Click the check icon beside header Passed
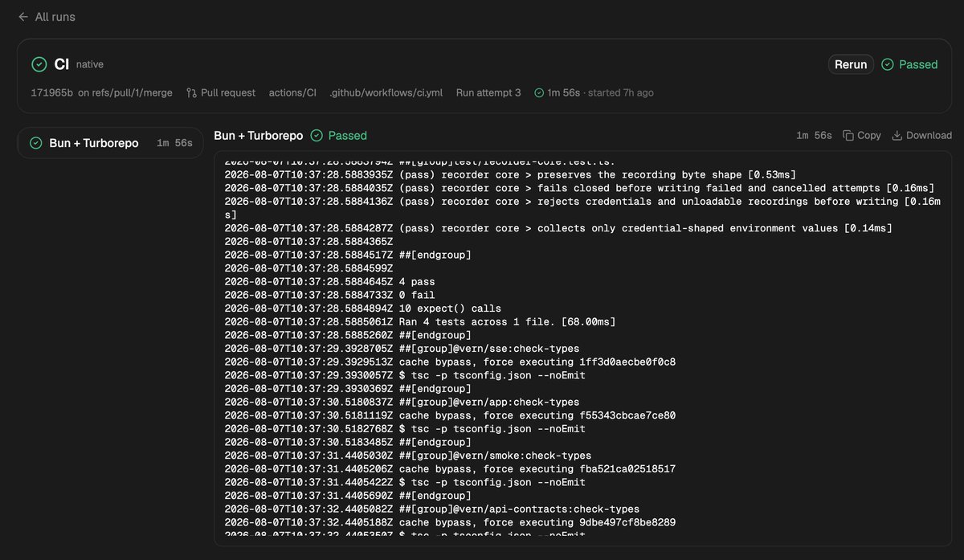Image resolution: width=964 pixels, height=560 pixels. (888, 64)
